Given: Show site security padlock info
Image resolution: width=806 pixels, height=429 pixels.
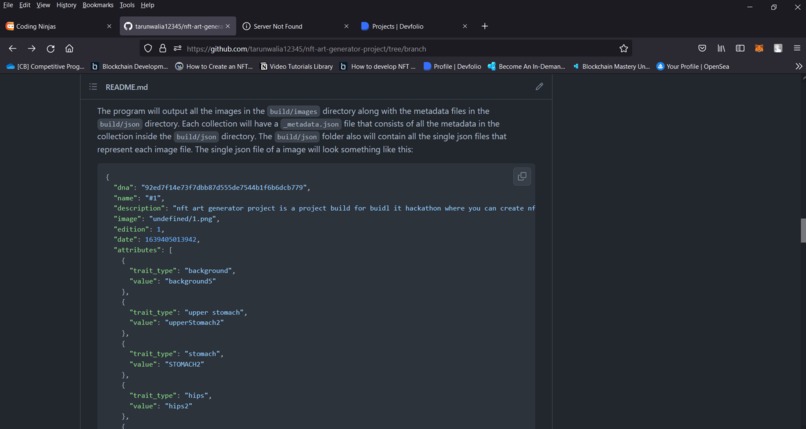Looking at the screenshot, I should point(162,48).
